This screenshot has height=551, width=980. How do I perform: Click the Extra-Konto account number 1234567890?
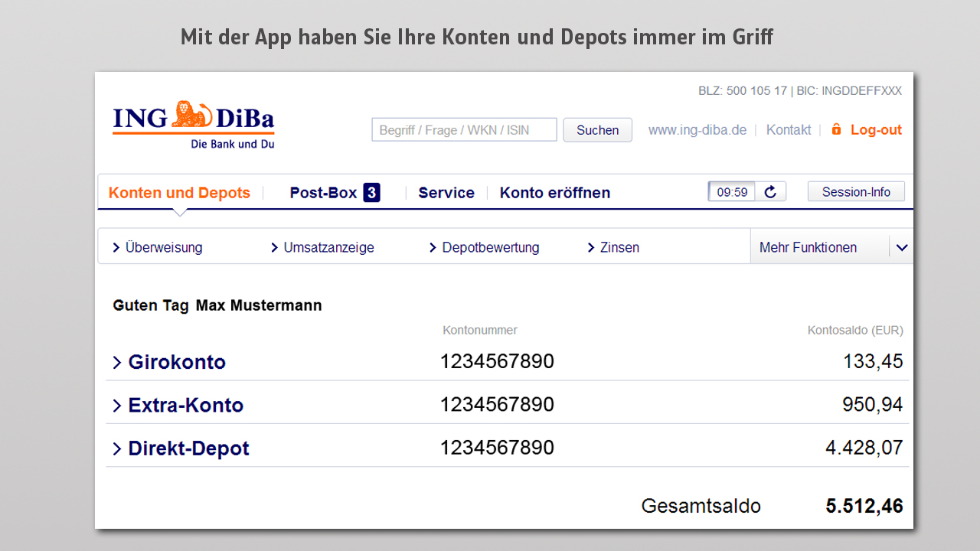(497, 404)
